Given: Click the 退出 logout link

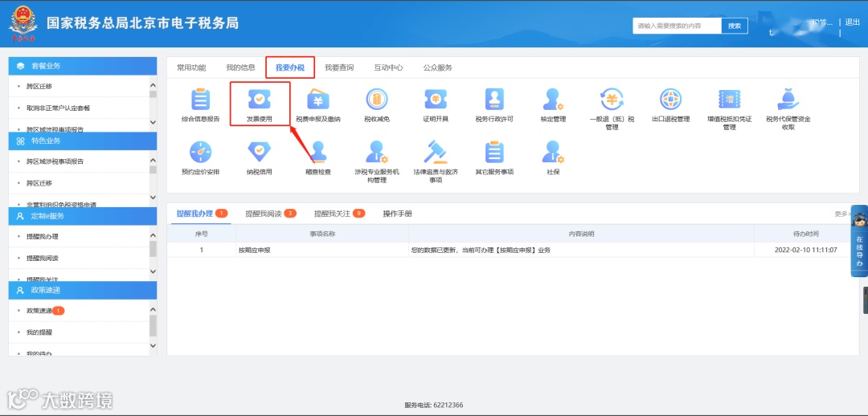Looking at the screenshot, I should pyautogui.click(x=853, y=22).
